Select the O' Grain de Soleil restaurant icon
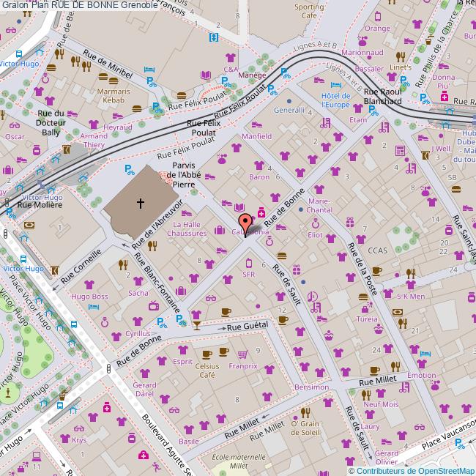 click(305, 412)
